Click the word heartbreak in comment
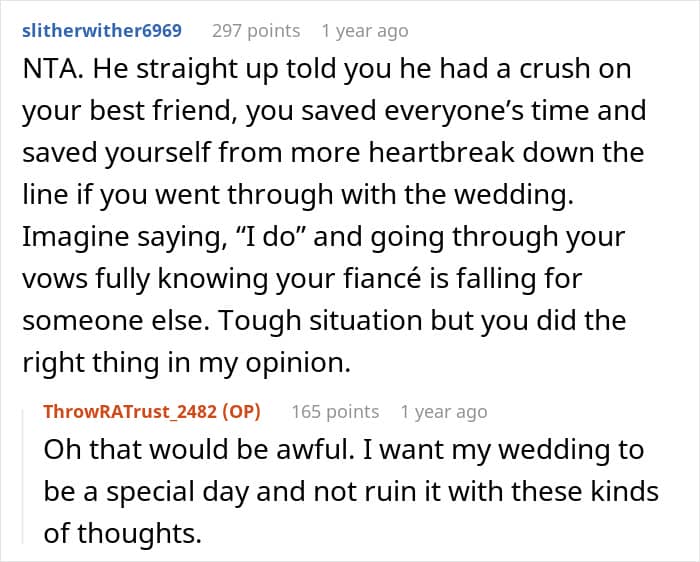The image size is (700, 562). pos(441,153)
